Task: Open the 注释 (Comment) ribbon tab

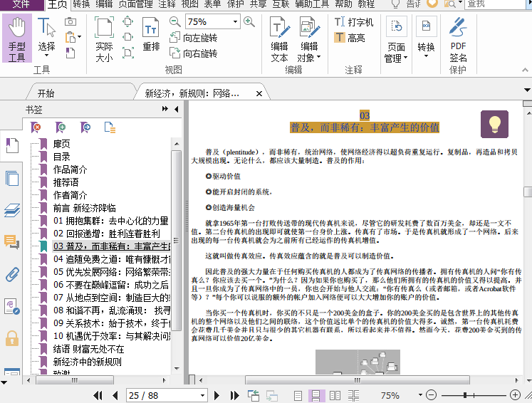Action: coord(167,4)
